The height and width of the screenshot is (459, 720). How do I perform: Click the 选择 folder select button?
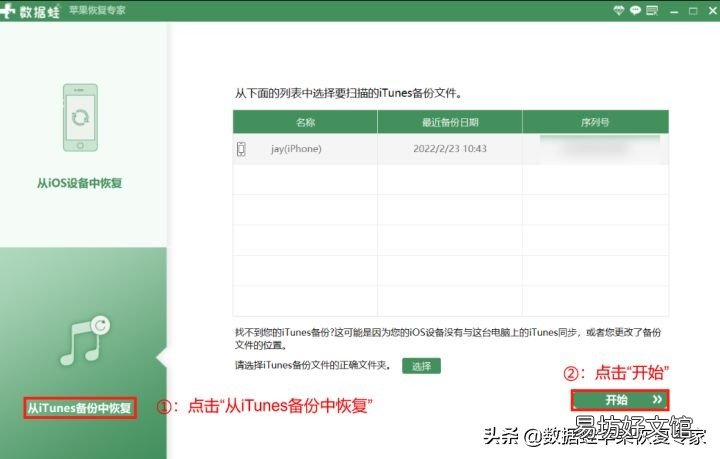[421, 366]
